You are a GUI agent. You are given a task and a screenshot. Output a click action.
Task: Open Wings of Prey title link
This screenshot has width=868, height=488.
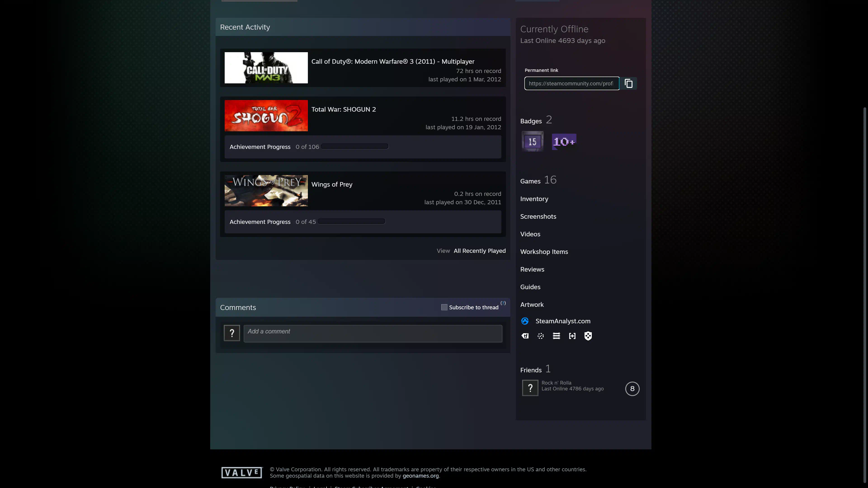click(332, 184)
